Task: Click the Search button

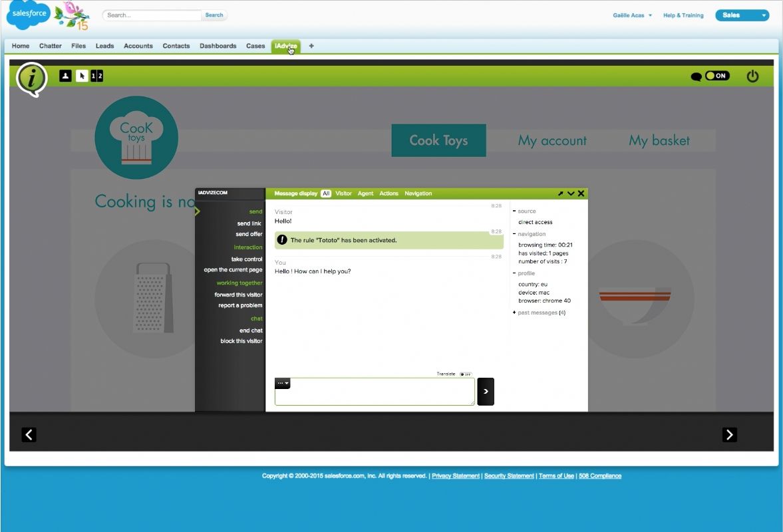Action: click(x=214, y=15)
